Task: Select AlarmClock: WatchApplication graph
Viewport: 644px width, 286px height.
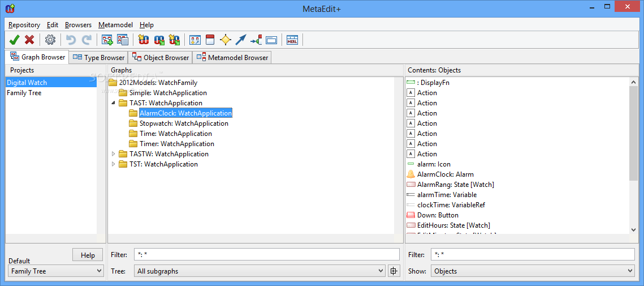Action: [185, 113]
